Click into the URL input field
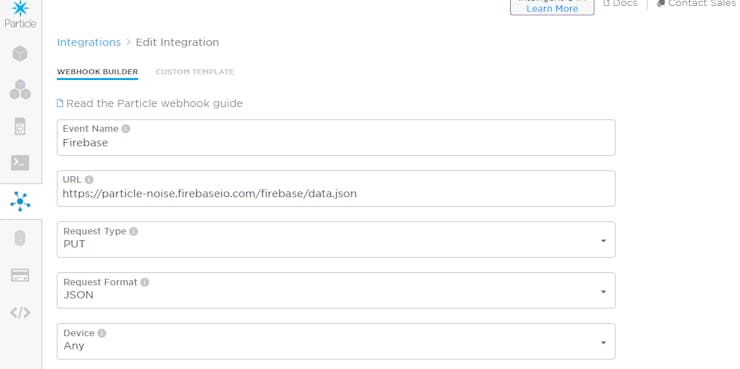740x369 pixels. [x=336, y=189]
